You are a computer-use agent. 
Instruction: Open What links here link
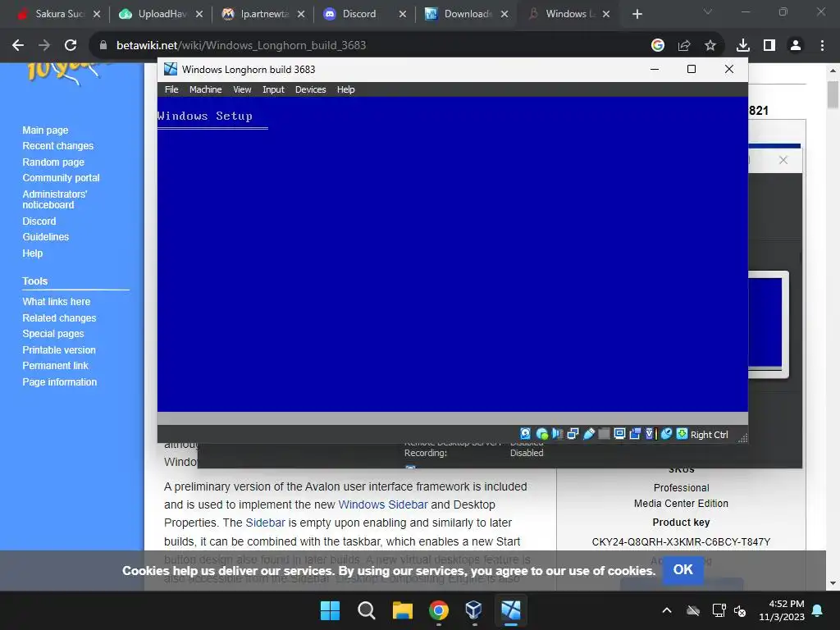click(57, 302)
